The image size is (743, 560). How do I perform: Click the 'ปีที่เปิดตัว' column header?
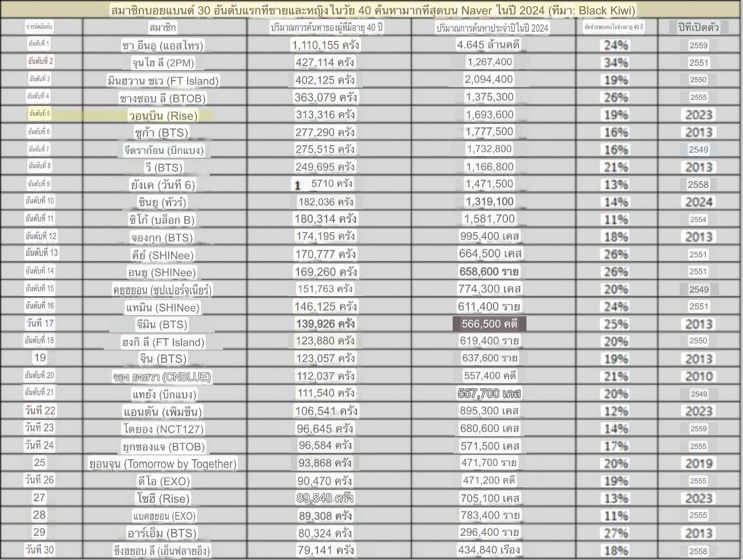699,27
